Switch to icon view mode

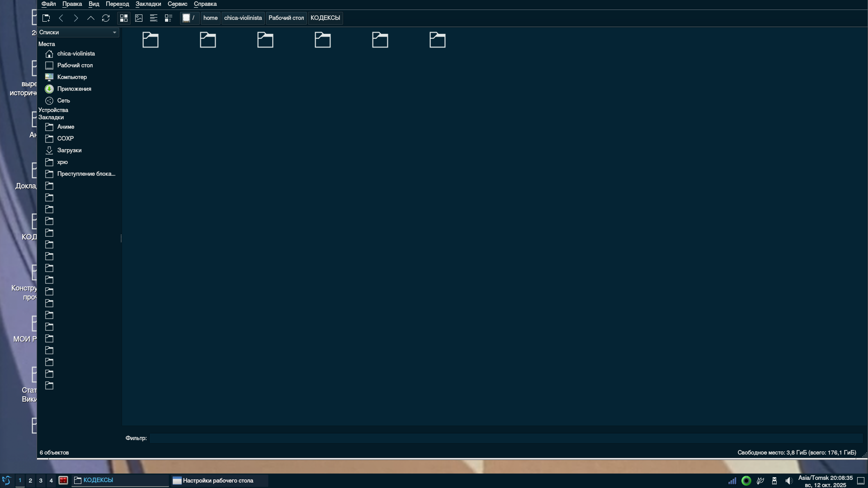tap(124, 18)
